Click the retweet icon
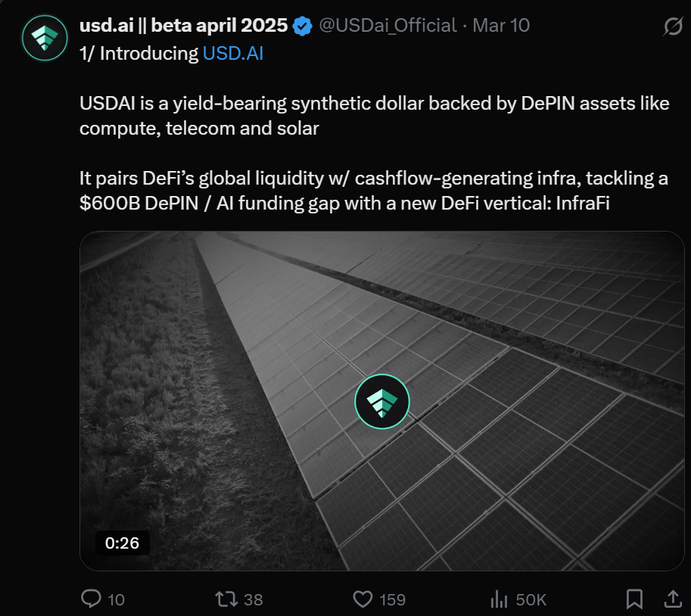The width and height of the screenshot is (691, 616). (226, 599)
